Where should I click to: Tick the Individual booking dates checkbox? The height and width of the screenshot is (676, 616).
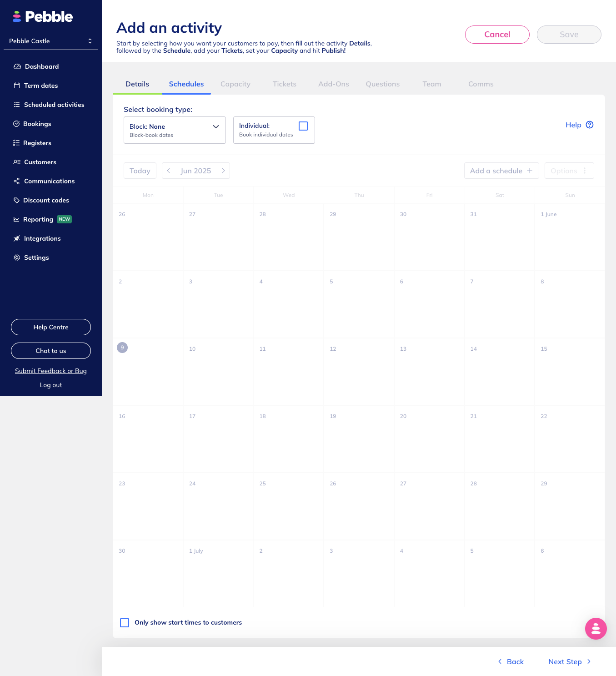point(303,126)
